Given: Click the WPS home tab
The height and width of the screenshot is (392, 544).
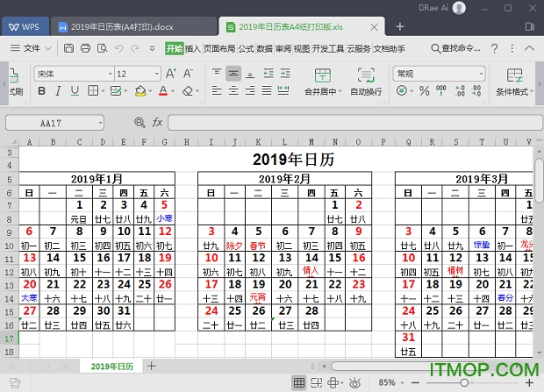Looking at the screenshot, I should 25,26.
